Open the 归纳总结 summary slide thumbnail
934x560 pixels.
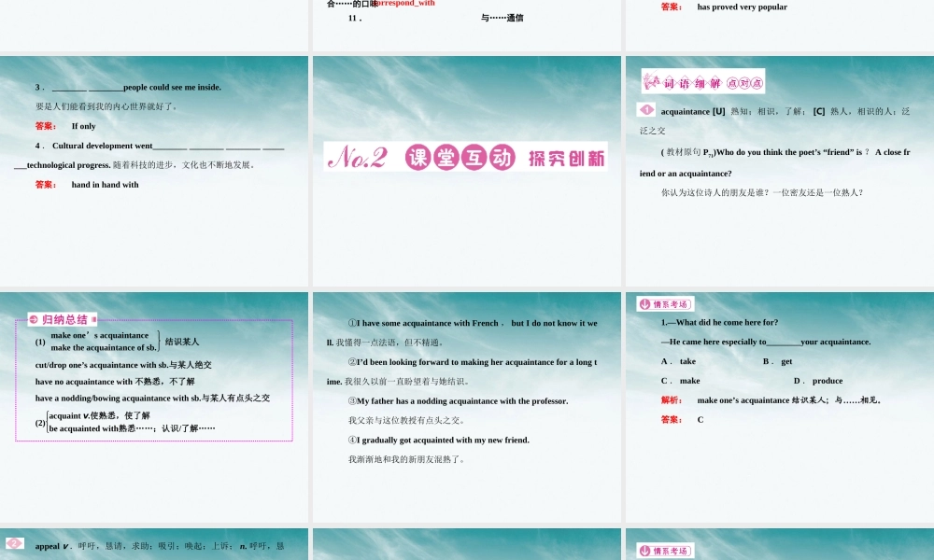click(x=154, y=407)
